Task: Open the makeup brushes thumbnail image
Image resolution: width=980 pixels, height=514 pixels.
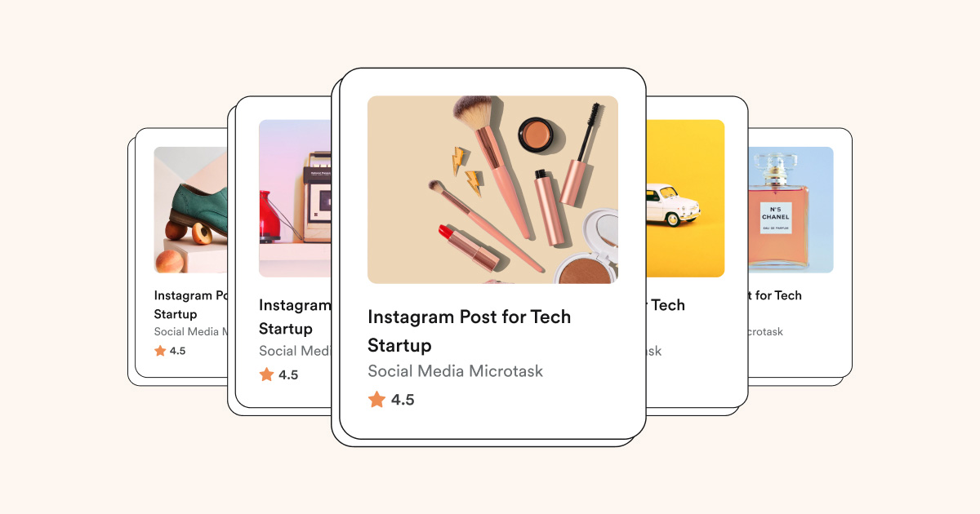Action: click(492, 189)
